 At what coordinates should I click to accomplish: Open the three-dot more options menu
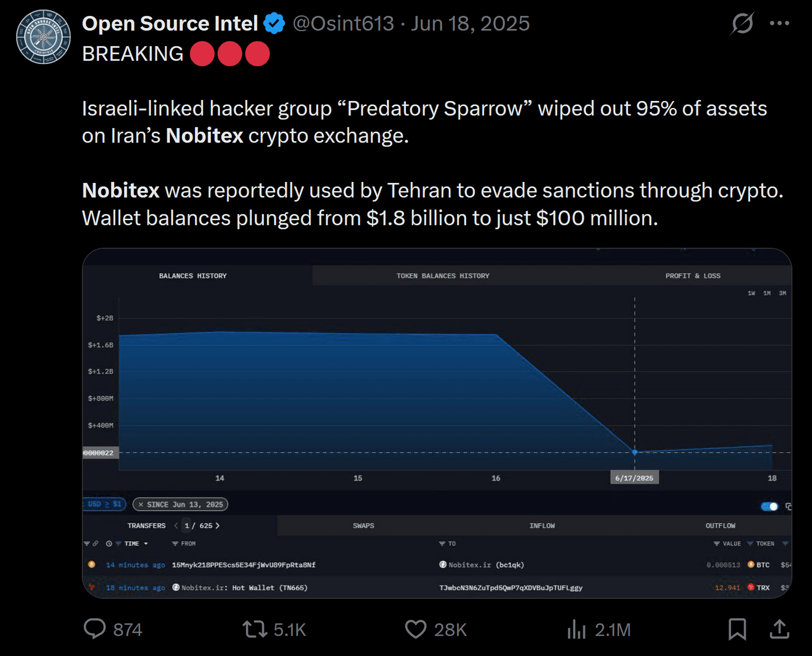[x=779, y=23]
